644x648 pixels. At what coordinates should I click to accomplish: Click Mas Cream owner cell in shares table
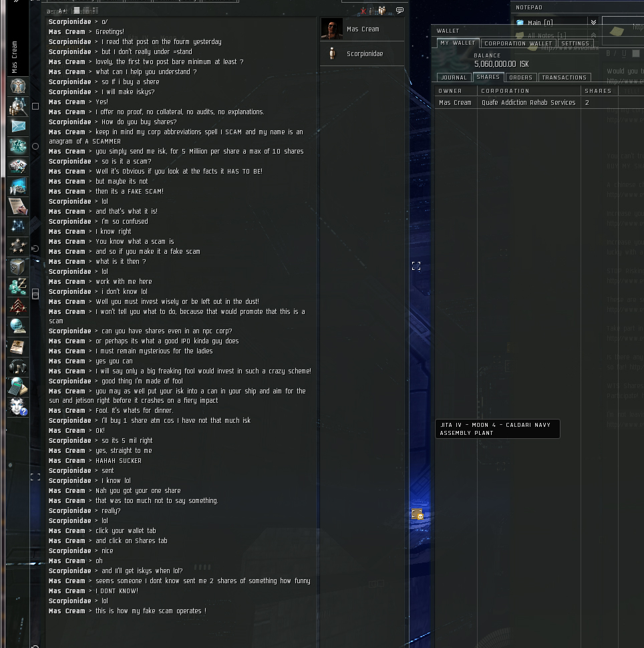455,102
